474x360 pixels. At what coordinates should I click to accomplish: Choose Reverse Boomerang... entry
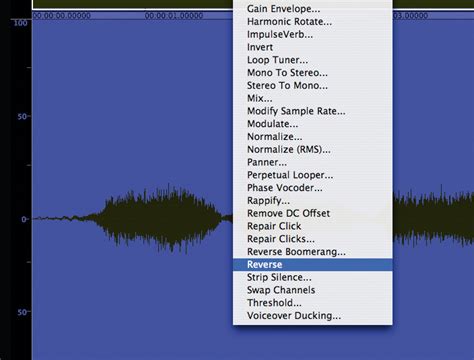click(x=312, y=252)
